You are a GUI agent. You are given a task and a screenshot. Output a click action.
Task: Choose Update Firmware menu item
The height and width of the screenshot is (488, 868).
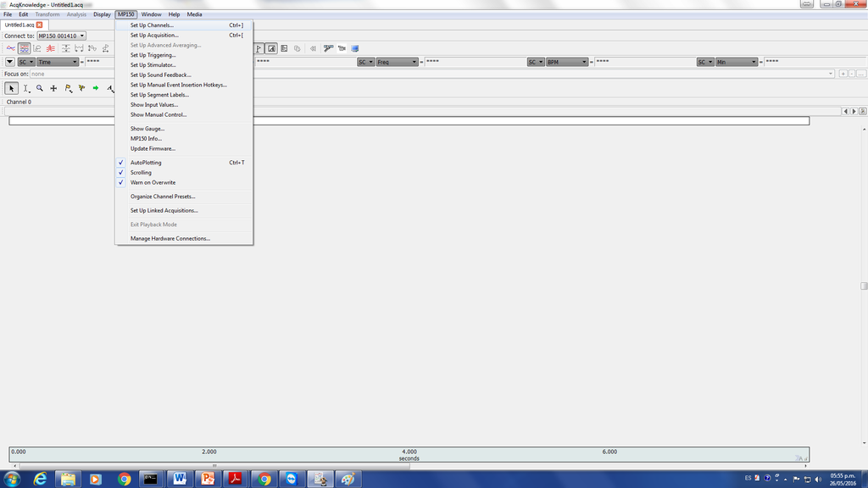click(x=184, y=149)
